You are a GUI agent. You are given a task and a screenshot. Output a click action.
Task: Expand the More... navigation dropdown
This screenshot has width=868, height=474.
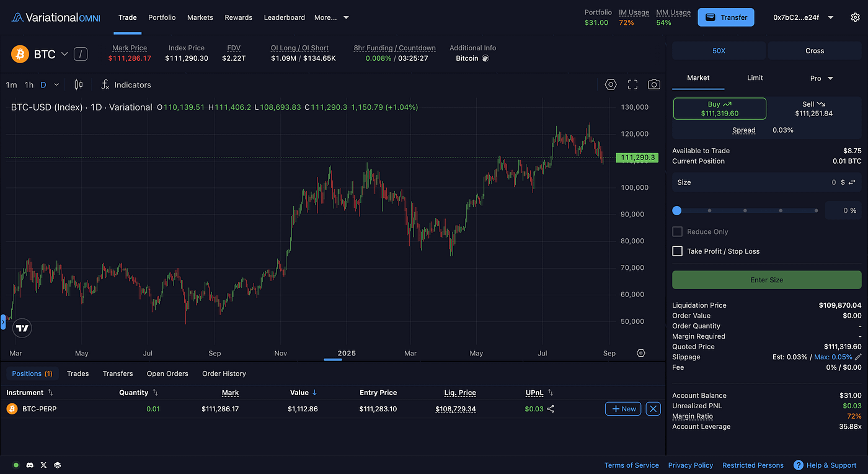[331, 17]
